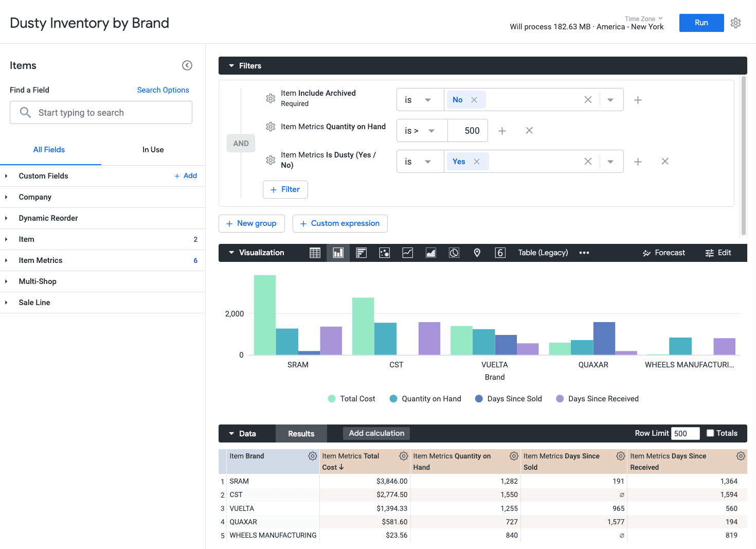This screenshot has height=549, width=756.
Task: Switch to the In Use tab
Action: tap(153, 150)
